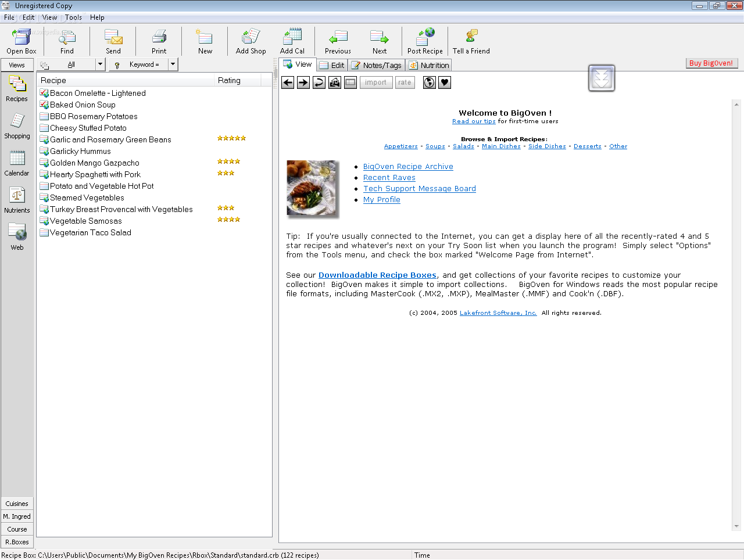Go to Next recipe
744x560 pixels.
(x=380, y=41)
